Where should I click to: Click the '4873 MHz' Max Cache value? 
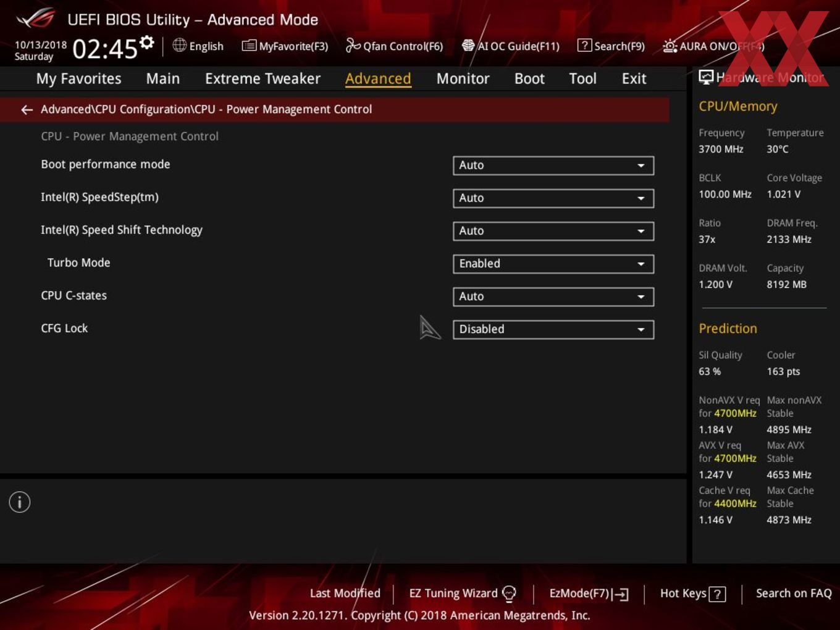(x=789, y=519)
